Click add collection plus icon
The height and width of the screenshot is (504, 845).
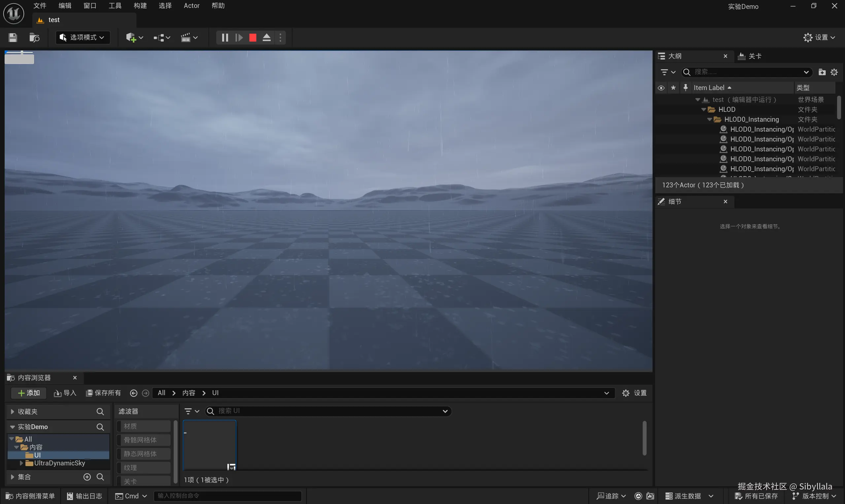87,477
